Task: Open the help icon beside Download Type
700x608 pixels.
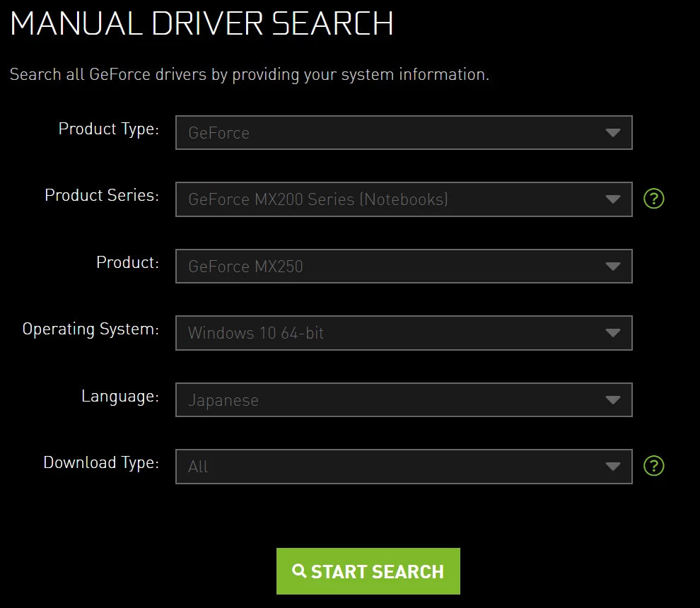Action: [653, 466]
